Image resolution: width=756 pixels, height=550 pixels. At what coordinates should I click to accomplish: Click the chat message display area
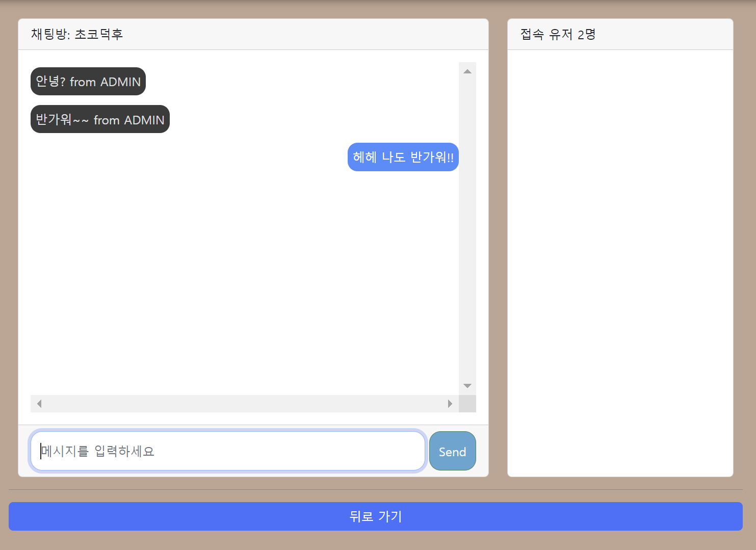[x=245, y=229]
